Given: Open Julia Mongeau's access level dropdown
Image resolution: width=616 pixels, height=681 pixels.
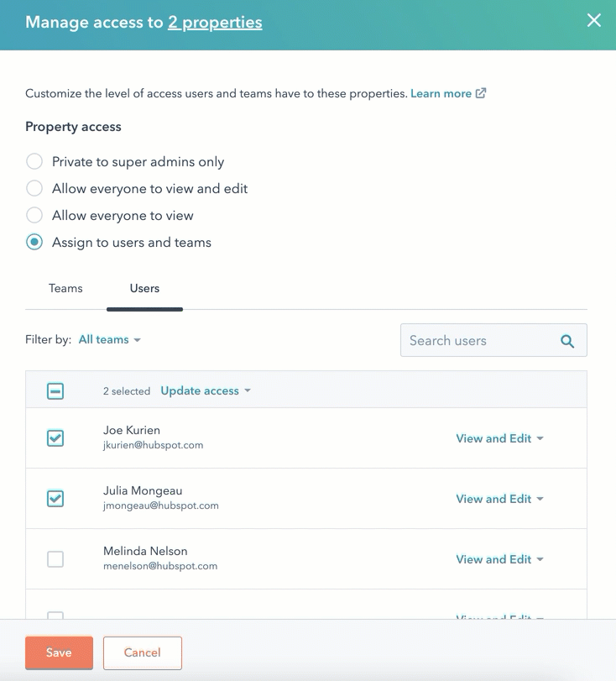Looking at the screenshot, I should click(499, 499).
